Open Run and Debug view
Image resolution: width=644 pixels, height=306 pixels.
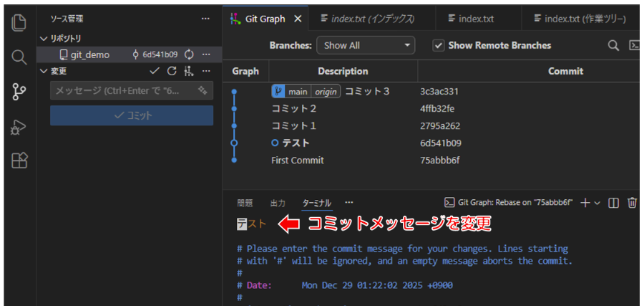point(19,127)
